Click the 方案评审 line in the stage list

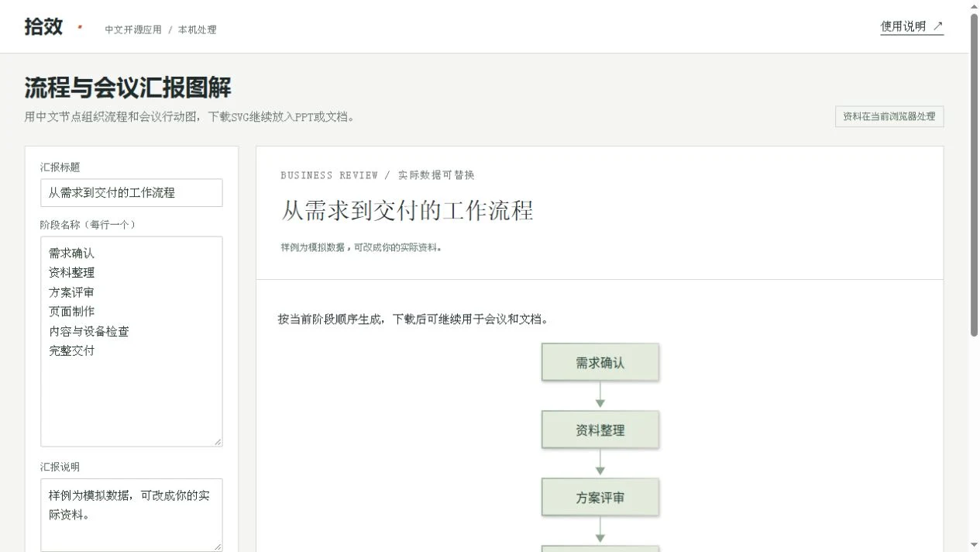pos(72,292)
